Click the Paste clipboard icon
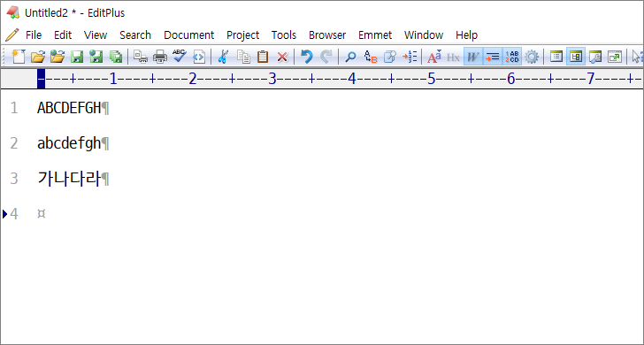This screenshot has width=644, height=345. click(263, 57)
